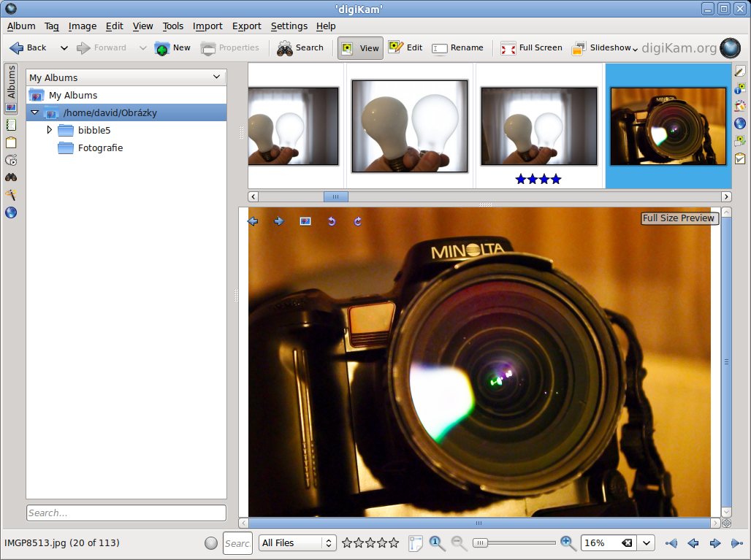
Task: Rotate the preview image right
Action: point(358,221)
